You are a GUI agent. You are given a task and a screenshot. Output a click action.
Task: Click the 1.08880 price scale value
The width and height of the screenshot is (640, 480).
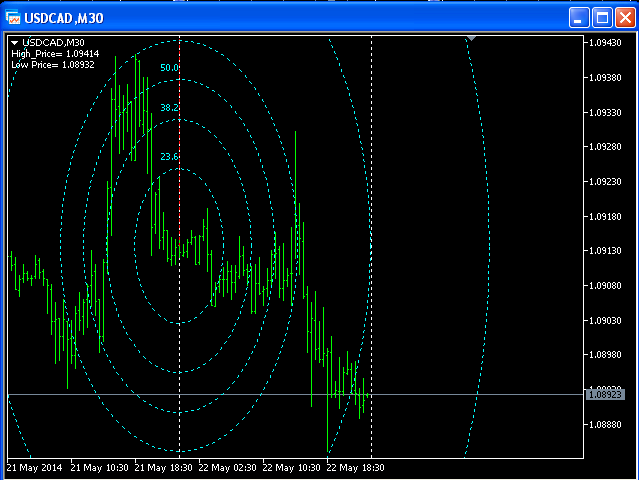[605, 424]
